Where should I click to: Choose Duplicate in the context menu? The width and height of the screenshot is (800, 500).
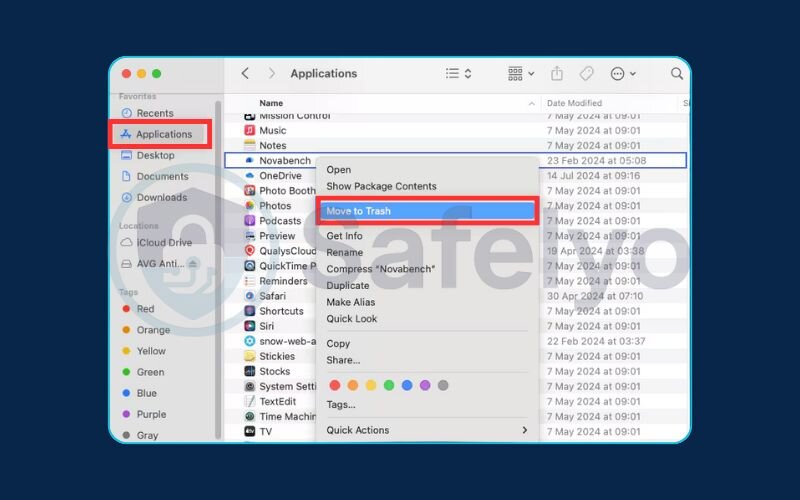[x=347, y=285]
